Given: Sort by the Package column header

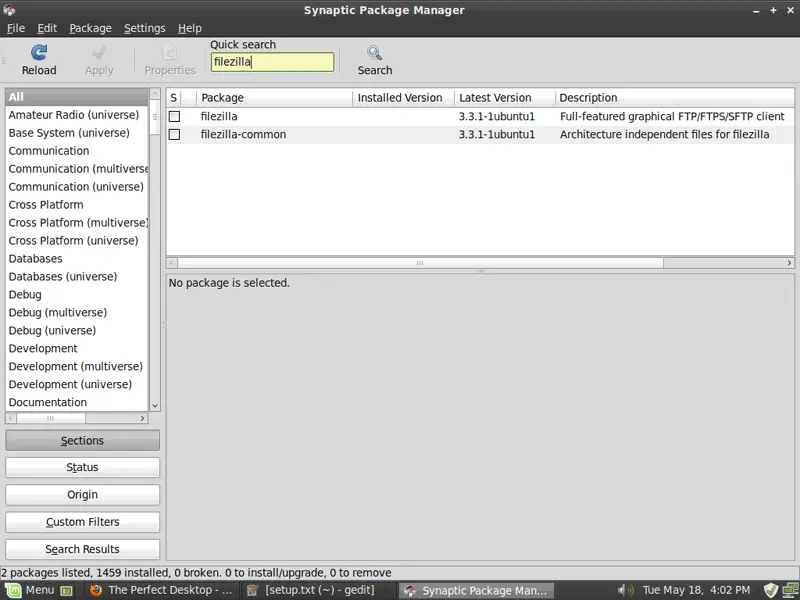Looking at the screenshot, I should pyautogui.click(x=274, y=97).
